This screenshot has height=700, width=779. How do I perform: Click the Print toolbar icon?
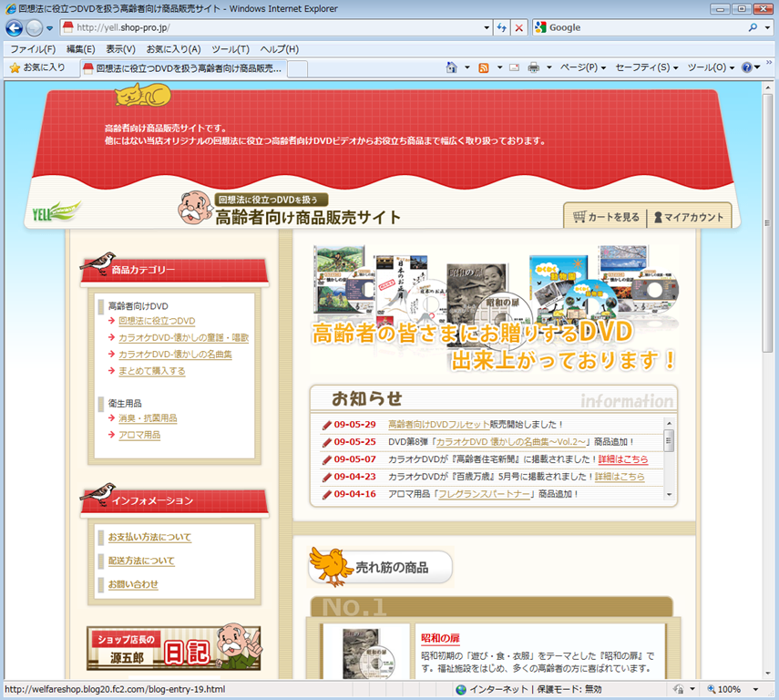tap(534, 67)
